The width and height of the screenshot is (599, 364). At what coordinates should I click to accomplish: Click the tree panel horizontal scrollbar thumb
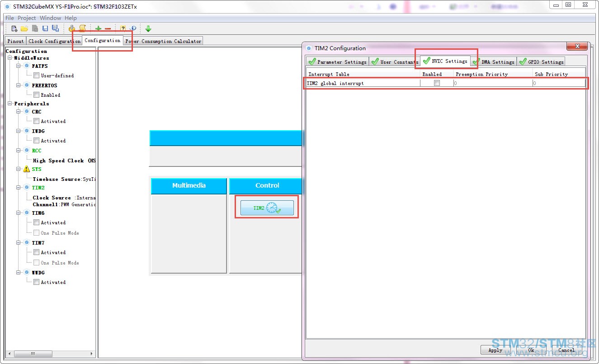(33, 354)
